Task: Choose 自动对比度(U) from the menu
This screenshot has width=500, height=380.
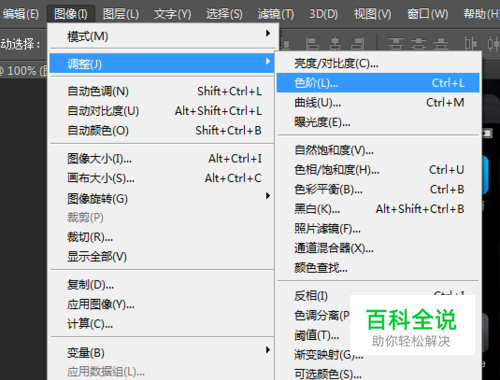Action: 162,111
